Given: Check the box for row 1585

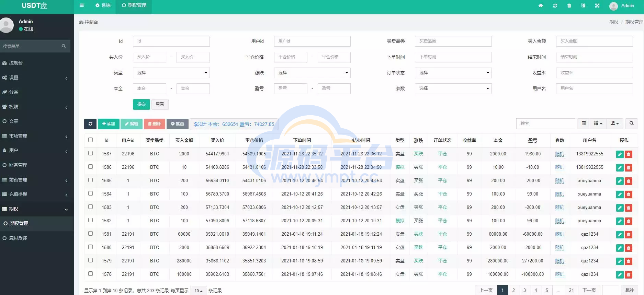Looking at the screenshot, I should click(x=90, y=180).
